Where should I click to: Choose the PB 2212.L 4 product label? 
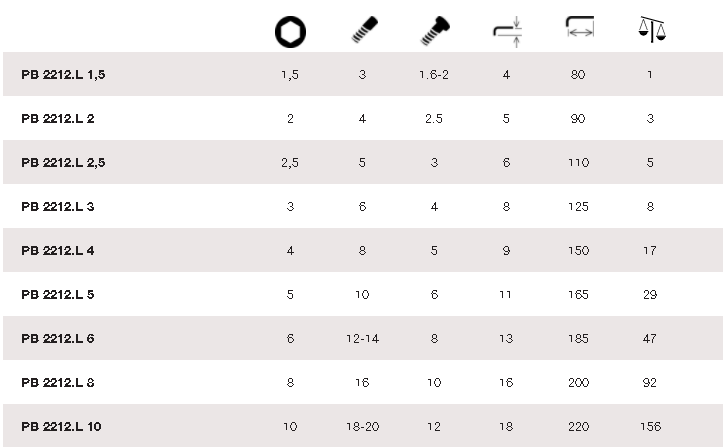(57, 251)
